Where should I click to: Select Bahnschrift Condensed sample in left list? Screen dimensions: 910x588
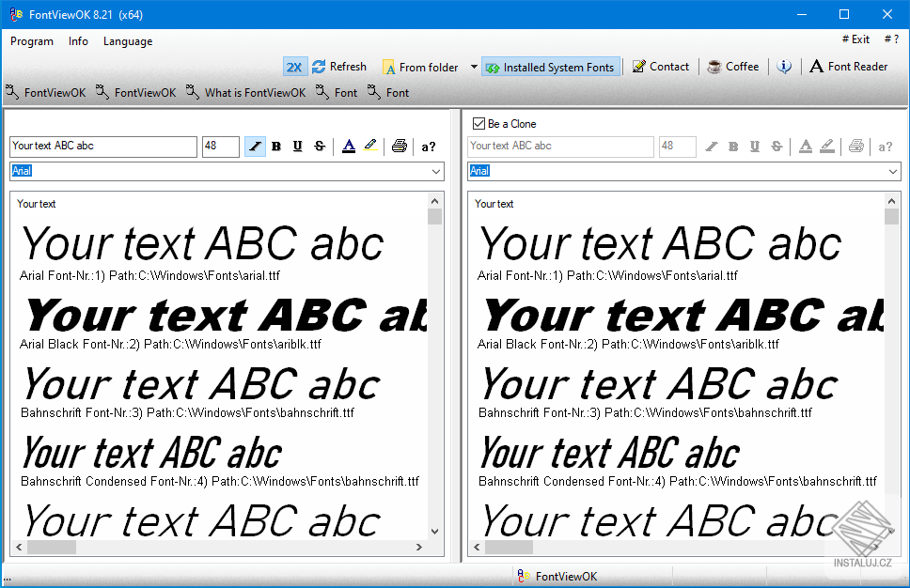(x=152, y=453)
